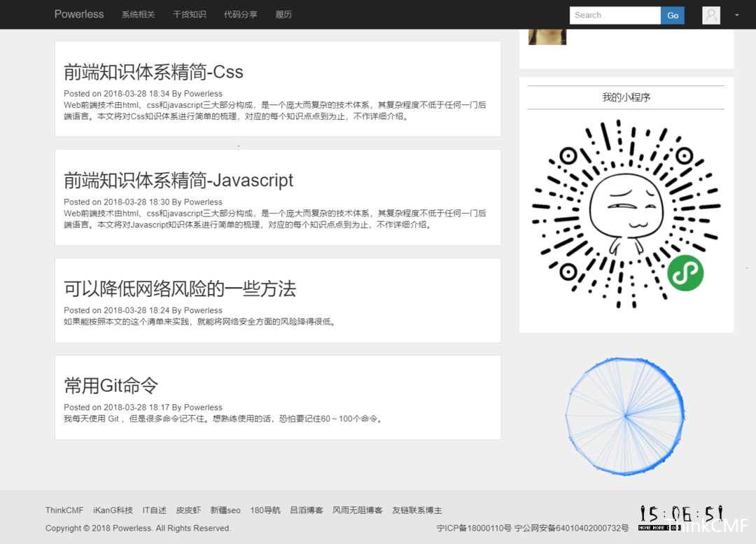Viewport: 756px width, 544px height.
Task: Open the IT自述 footer link
Action: click(x=154, y=510)
